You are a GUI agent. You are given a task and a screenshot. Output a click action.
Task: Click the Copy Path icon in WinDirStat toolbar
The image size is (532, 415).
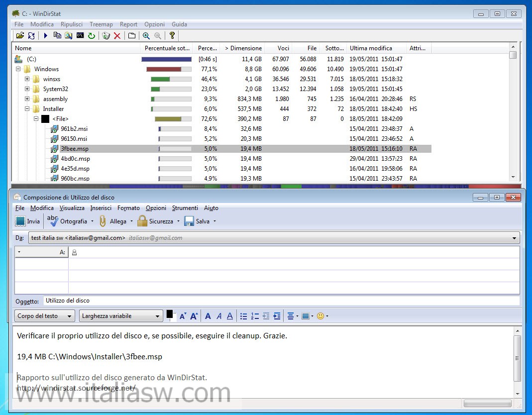[57, 35]
